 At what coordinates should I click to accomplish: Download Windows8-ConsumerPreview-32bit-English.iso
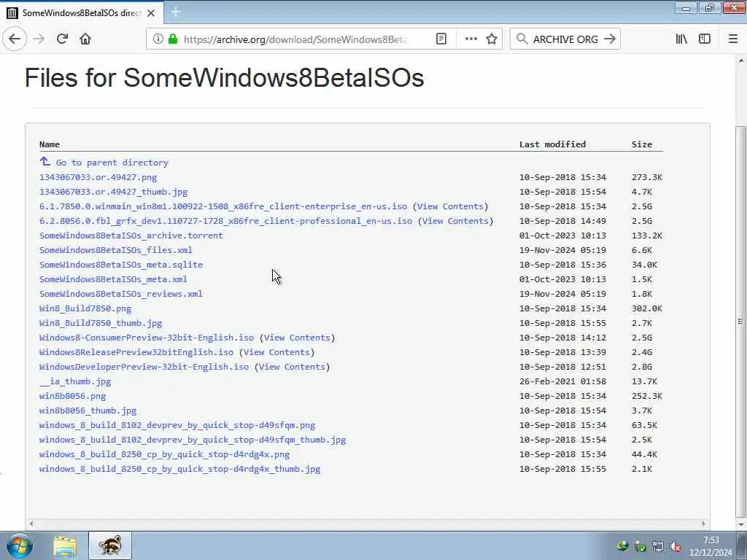tap(147, 338)
